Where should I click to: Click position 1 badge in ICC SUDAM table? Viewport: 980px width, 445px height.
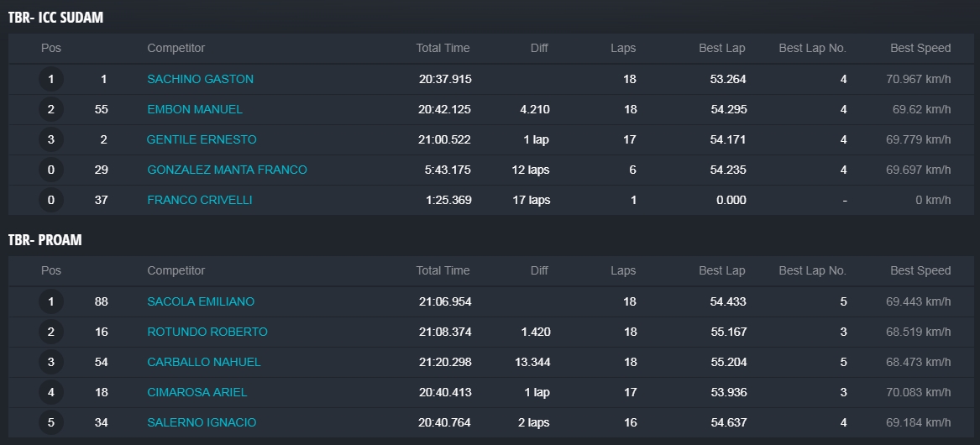51,79
